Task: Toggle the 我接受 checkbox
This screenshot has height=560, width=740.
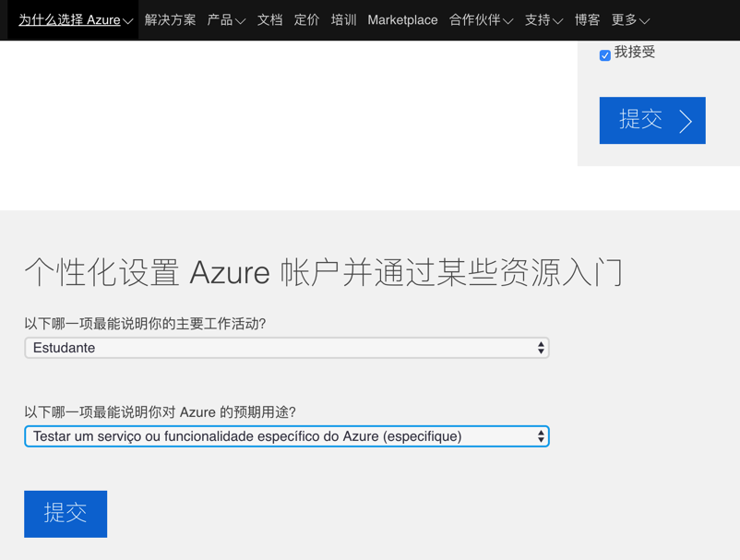Action: click(x=604, y=55)
